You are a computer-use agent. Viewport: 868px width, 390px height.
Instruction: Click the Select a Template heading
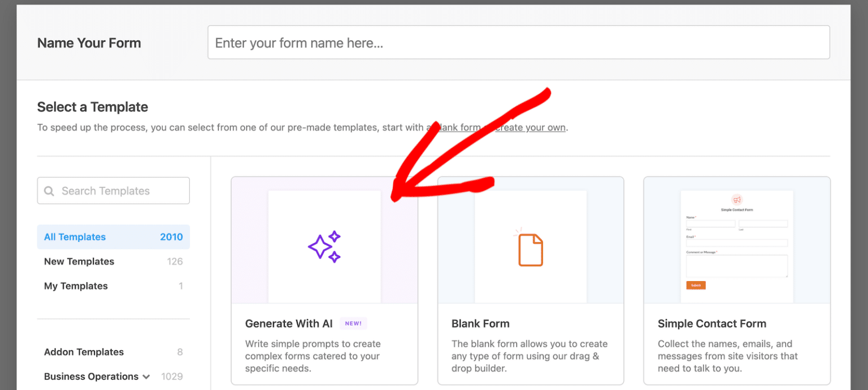click(92, 107)
